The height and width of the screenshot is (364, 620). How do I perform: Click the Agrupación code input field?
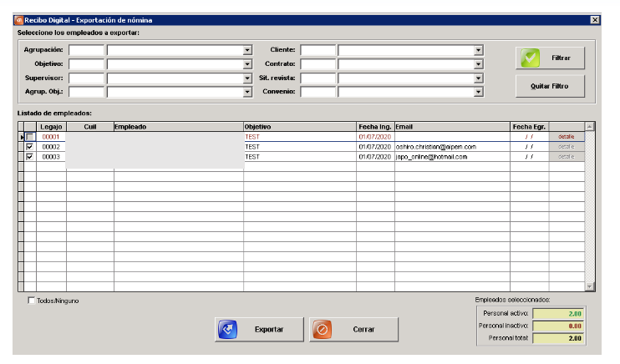coord(86,50)
